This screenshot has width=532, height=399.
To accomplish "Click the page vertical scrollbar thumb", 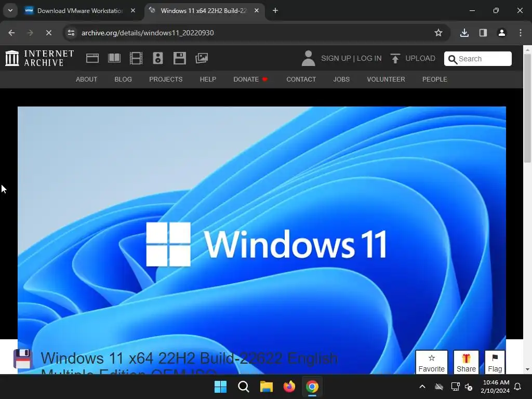I will tap(527, 109).
